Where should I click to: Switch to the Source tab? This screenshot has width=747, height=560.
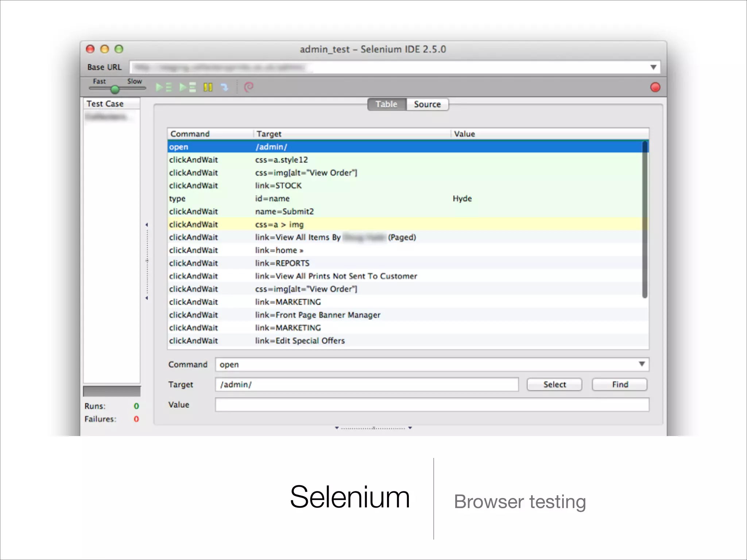point(427,104)
